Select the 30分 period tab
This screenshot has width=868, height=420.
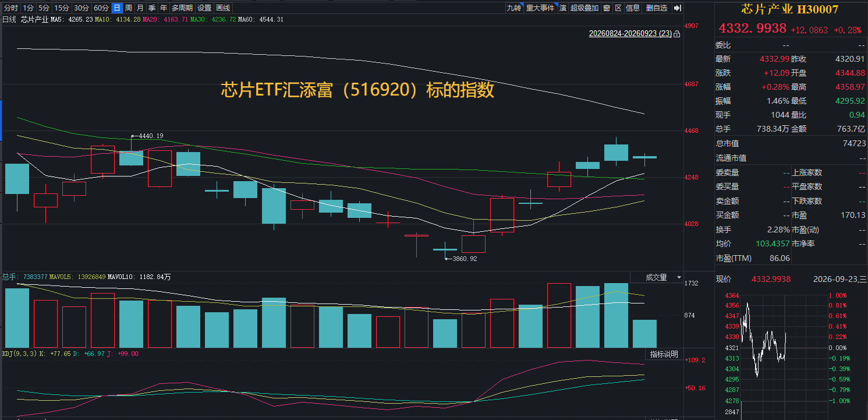coord(82,8)
